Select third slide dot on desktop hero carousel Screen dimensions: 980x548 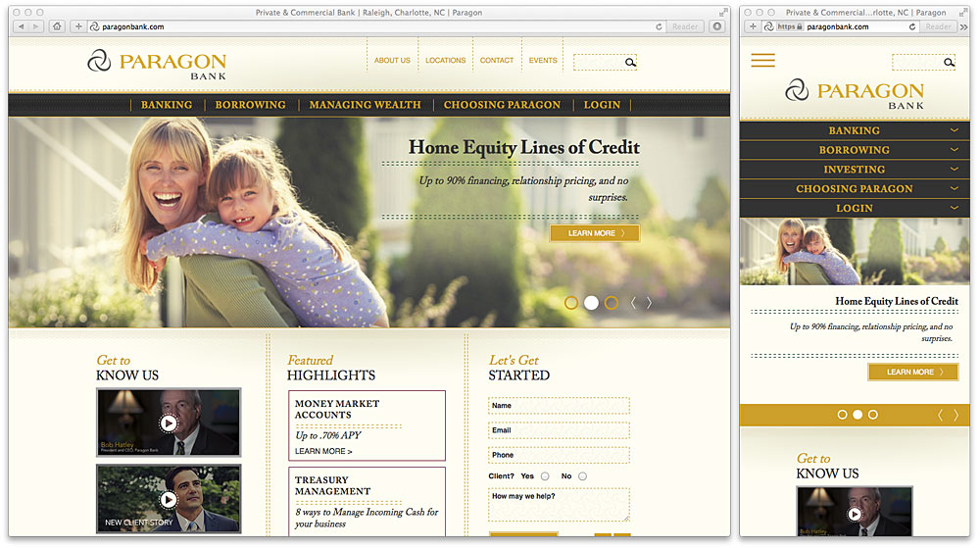pos(612,303)
